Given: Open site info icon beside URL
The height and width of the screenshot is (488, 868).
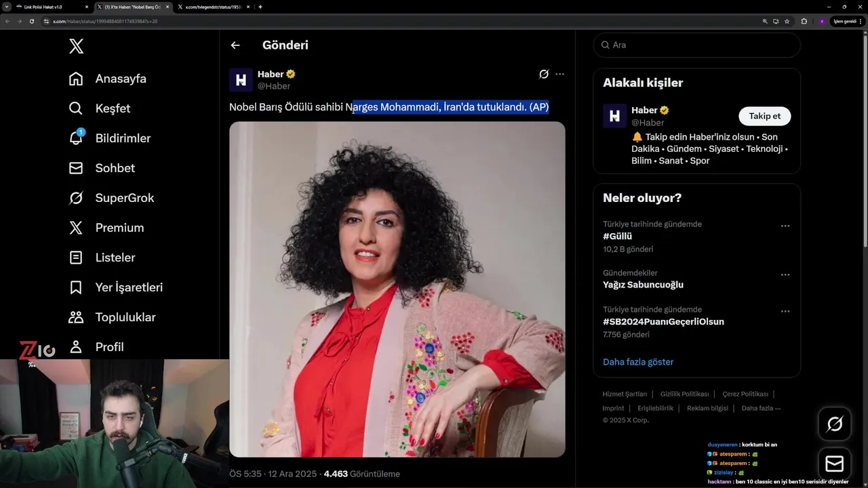Looking at the screenshot, I should click(x=47, y=21).
